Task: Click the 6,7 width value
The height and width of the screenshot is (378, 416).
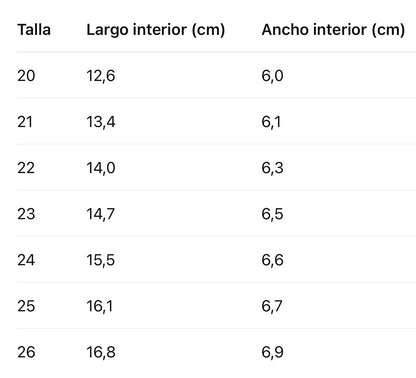Action: coord(272,306)
